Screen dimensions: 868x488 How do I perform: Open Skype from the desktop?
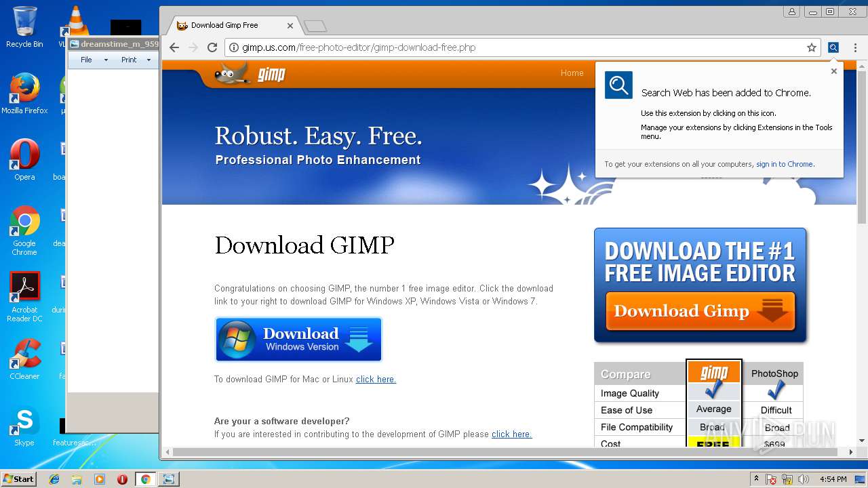(24, 426)
